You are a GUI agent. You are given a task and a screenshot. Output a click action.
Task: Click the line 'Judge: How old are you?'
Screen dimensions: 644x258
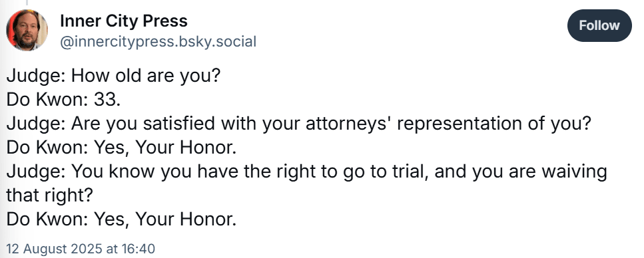tap(114, 76)
